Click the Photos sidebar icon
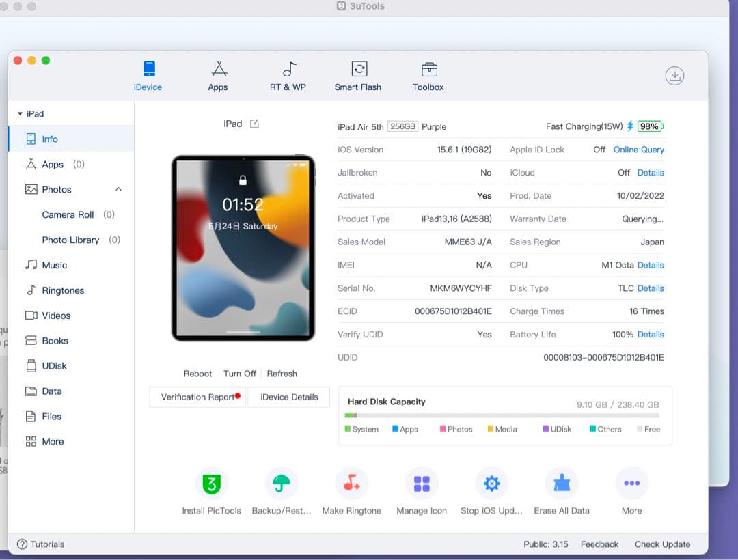The image size is (738, 560). click(31, 189)
